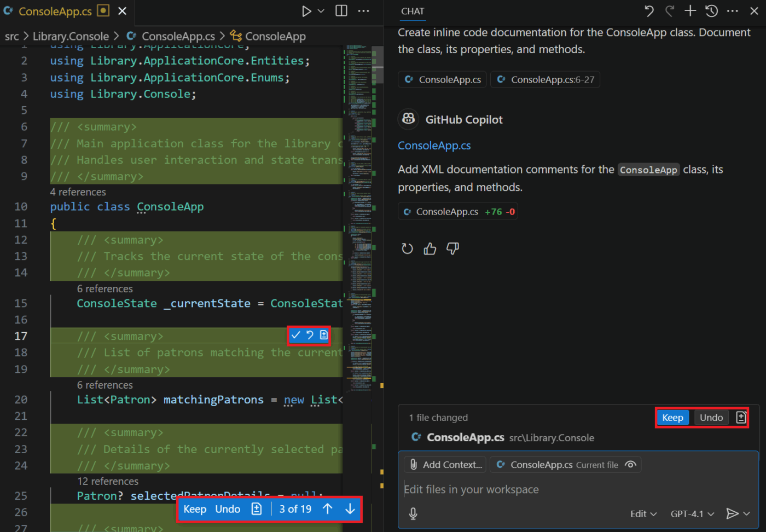Give the response a thumbs down
The width and height of the screenshot is (766, 532).
[452, 248]
